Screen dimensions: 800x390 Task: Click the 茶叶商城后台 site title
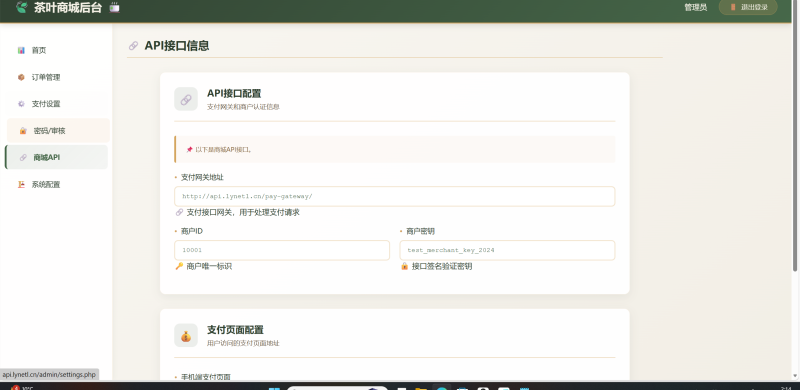pyautogui.click(x=68, y=7)
